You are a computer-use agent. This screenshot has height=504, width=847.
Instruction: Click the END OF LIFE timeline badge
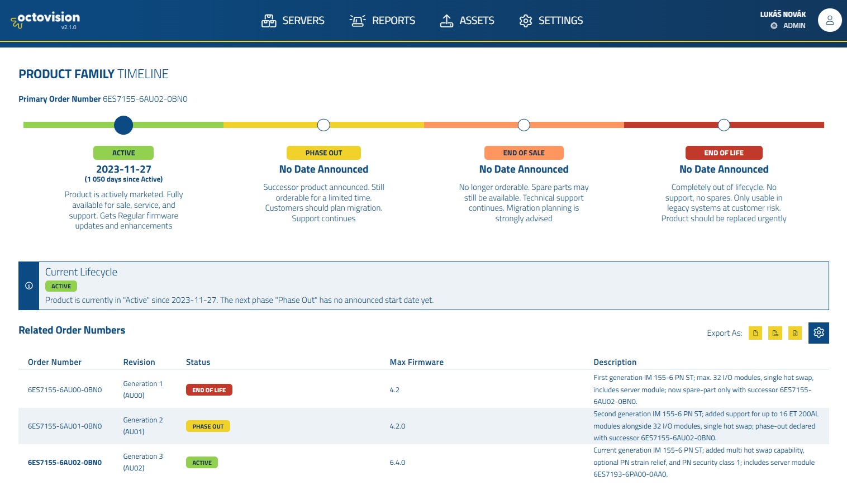pos(724,153)
